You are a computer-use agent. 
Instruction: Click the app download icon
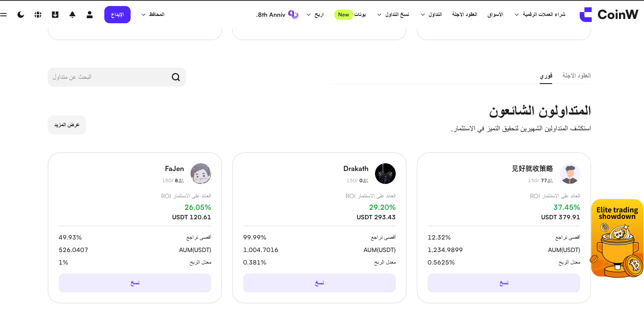(55, 15)
